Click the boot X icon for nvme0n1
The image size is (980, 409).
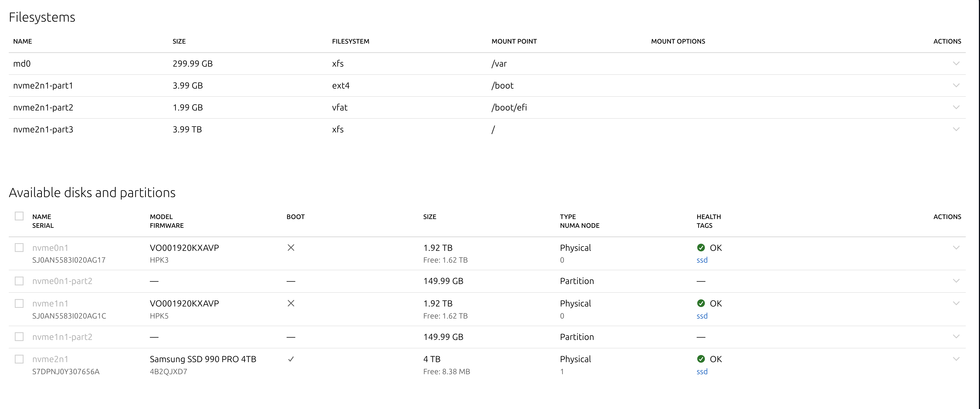pyautogui.click(x=291, y=248)
